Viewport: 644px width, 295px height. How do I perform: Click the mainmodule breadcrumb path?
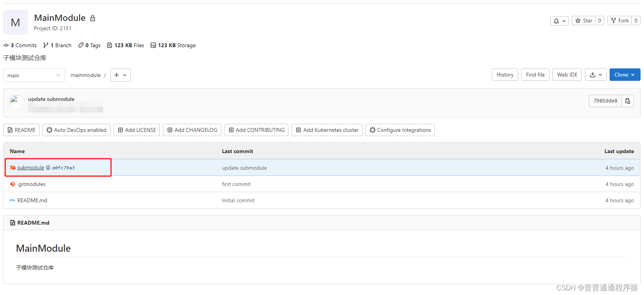click(86, 75)
